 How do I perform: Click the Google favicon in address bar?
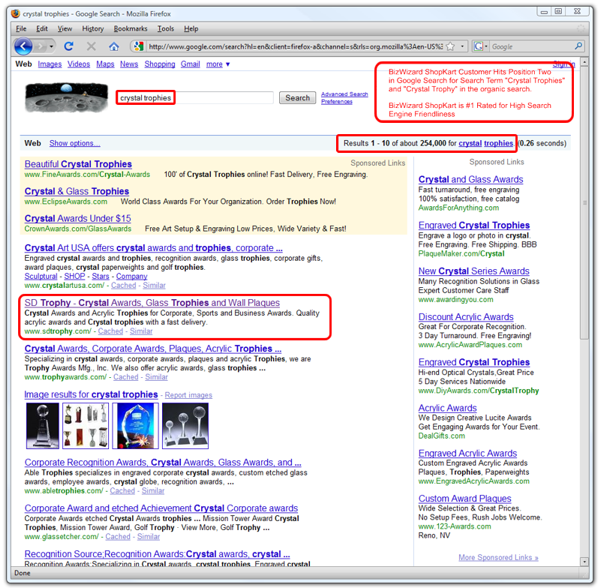(x=138, y=47)
